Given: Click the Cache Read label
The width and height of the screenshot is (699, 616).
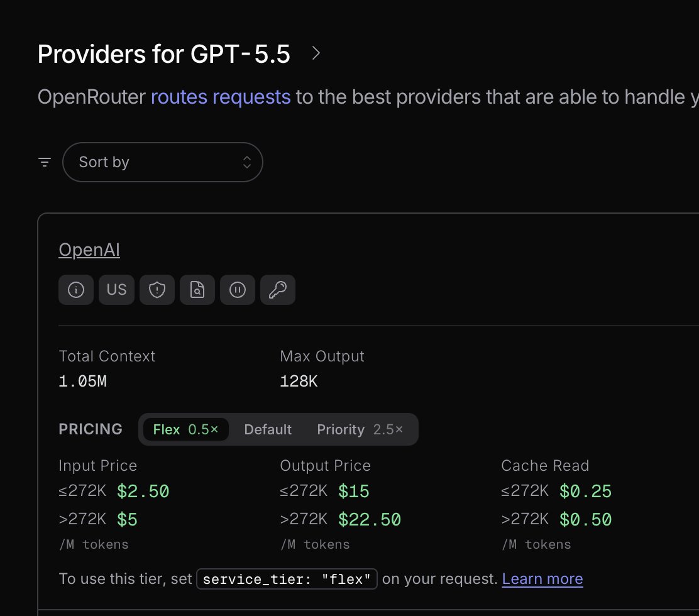Looking at the screenshot, I should coord(545,465).
